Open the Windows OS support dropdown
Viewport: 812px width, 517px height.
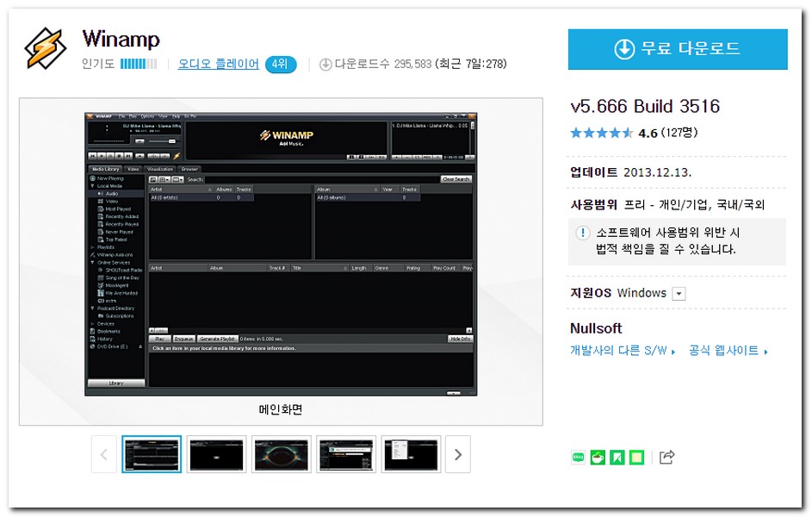coord(677,293)
